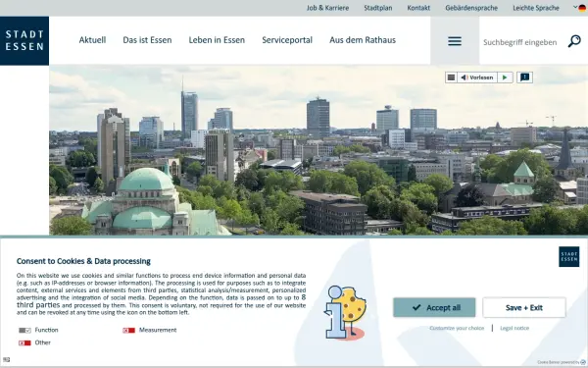Open the Stadtplan link

point(378,8)
